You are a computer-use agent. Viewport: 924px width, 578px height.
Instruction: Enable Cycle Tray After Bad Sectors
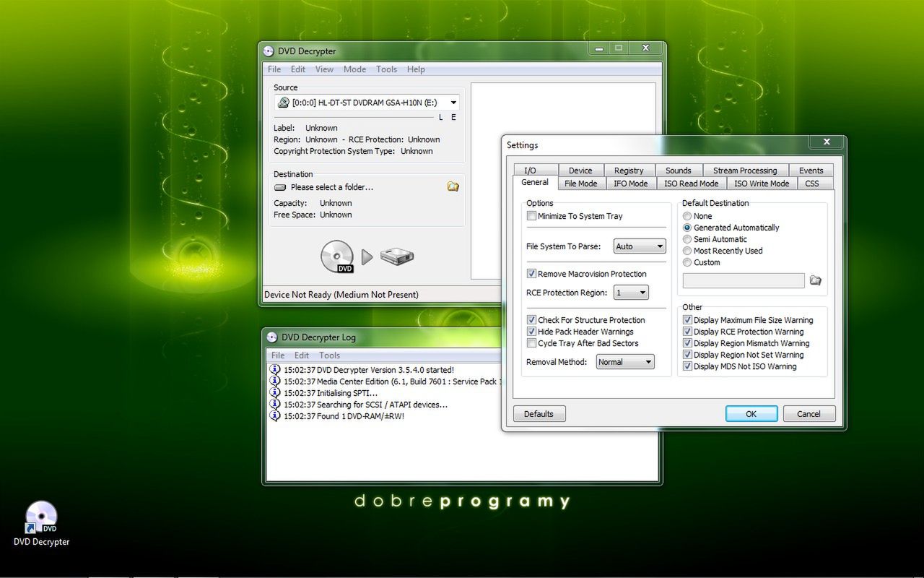[532, 343]
